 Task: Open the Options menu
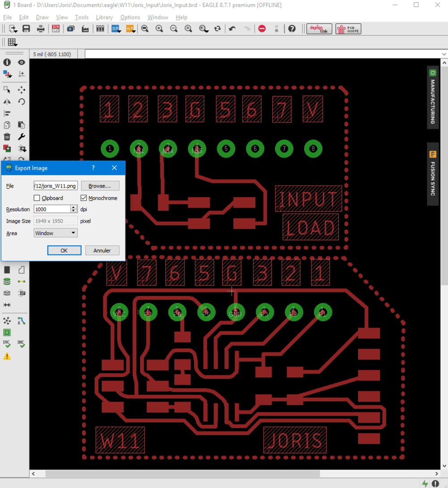130,17
